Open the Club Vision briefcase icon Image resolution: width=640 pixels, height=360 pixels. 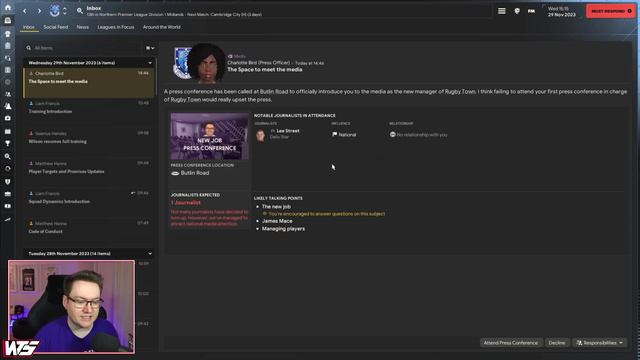point(8,194)
